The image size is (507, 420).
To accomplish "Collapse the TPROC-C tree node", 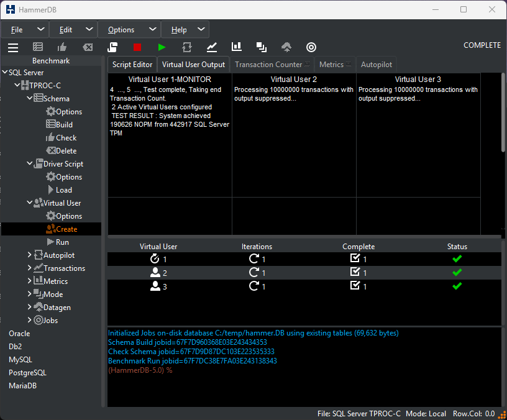I will [x=17, y=85].
